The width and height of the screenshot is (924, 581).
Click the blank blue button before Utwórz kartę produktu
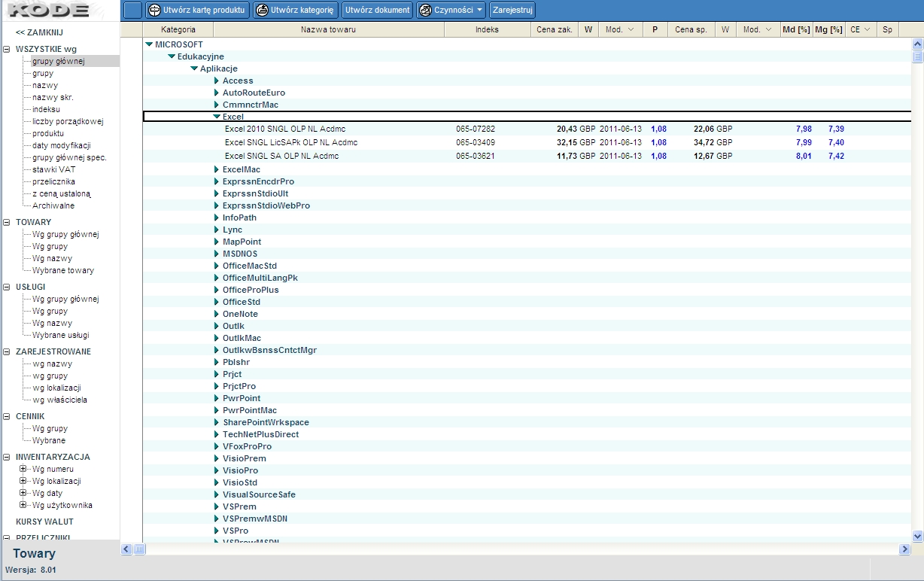click(132, 11)
